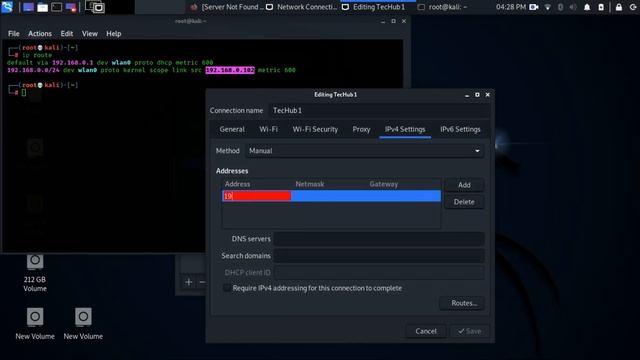Open the workspace switcher icon
This screenshot has height=360, width=640.
95,7
